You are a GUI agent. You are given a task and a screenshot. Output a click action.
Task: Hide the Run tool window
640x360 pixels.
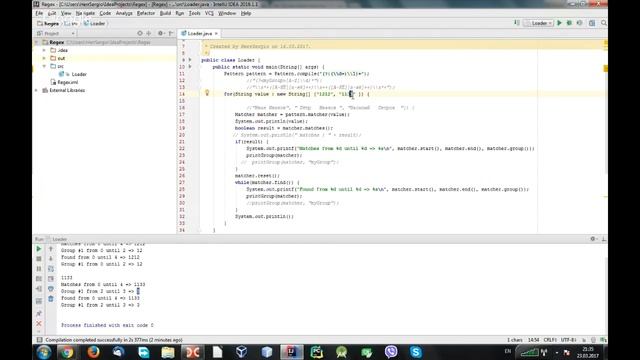(604, 239)
